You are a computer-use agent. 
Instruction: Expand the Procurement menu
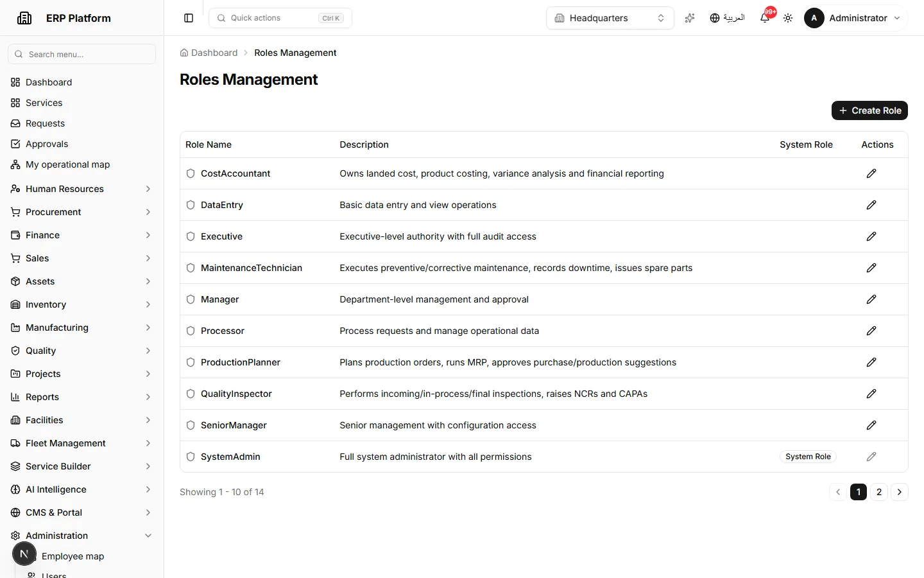tap(82, 212)
